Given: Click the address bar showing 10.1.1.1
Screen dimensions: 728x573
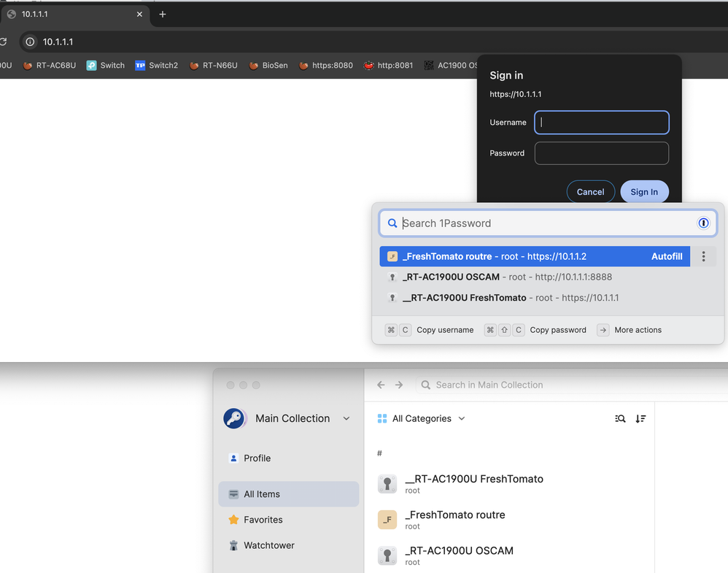Looking at the screenshot, I should 371,42.
